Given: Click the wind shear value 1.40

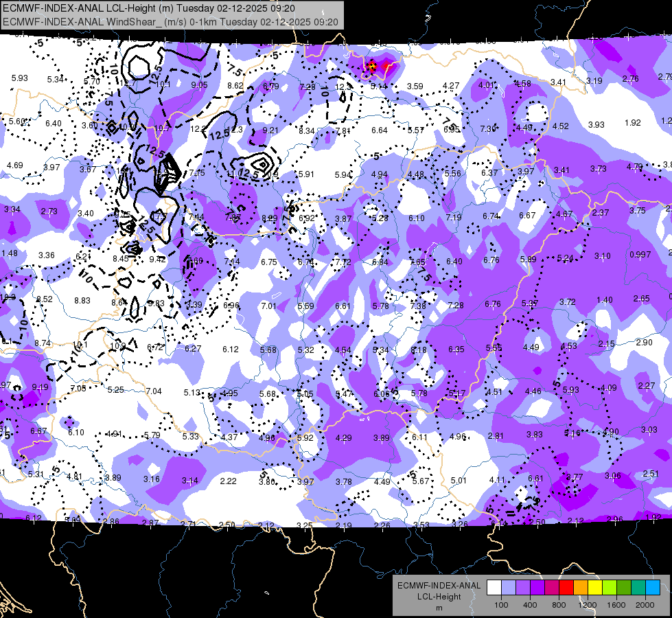Looking at the screenshot, I should tap(604, 300).
